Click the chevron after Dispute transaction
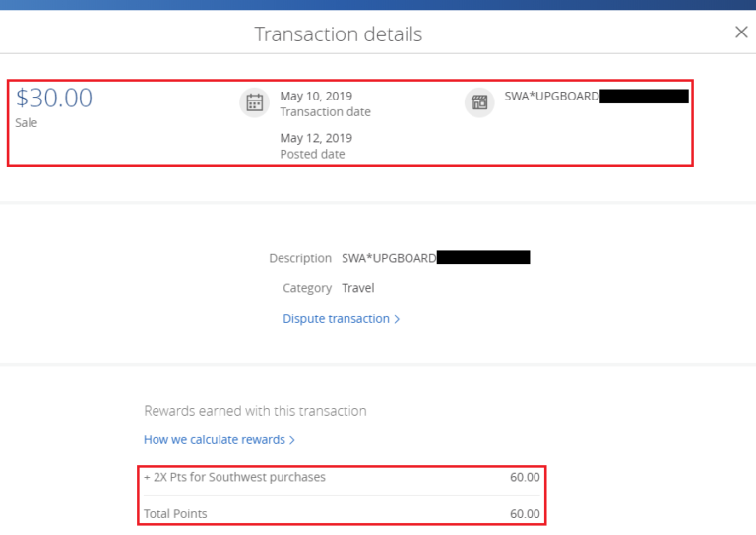 click(397, 319)
